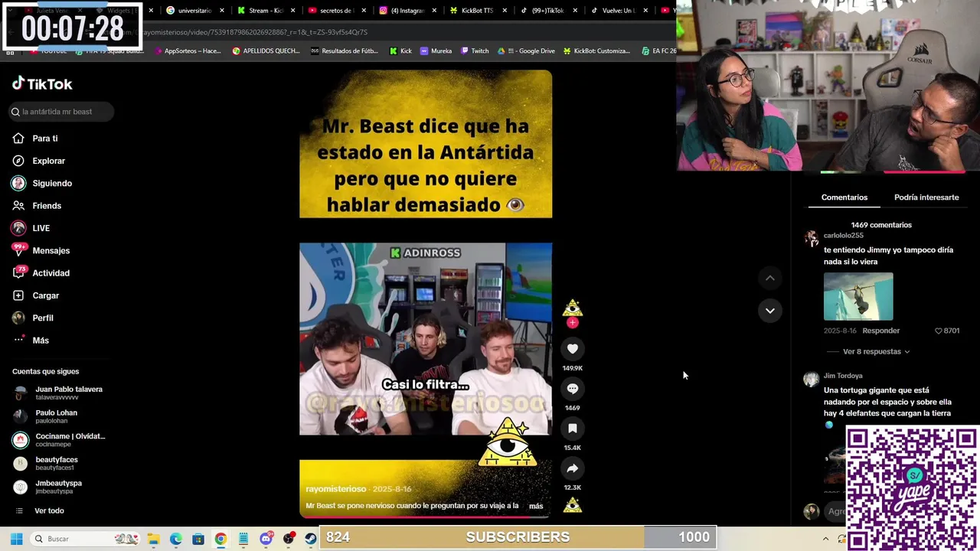Screen dimensions: 980x551
Task: Go to next video with down chevron
Action: [x=770, y=311]
